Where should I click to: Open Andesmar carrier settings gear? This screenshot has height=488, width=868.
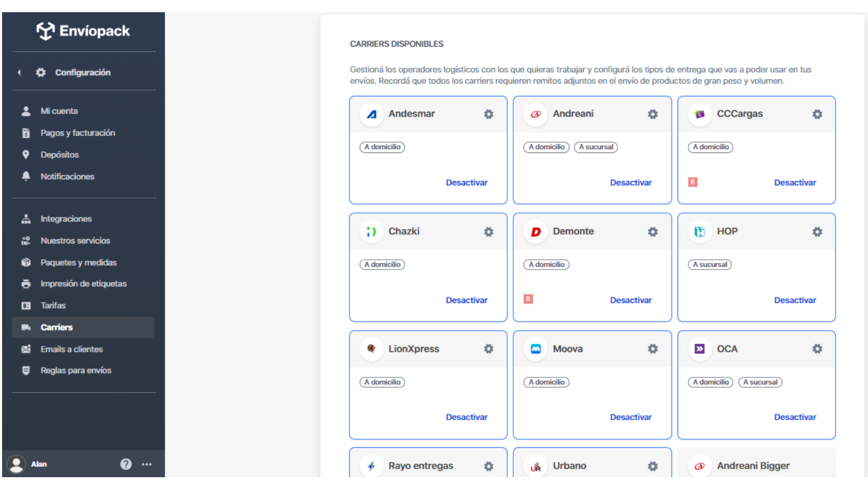[x=489, y=114]
